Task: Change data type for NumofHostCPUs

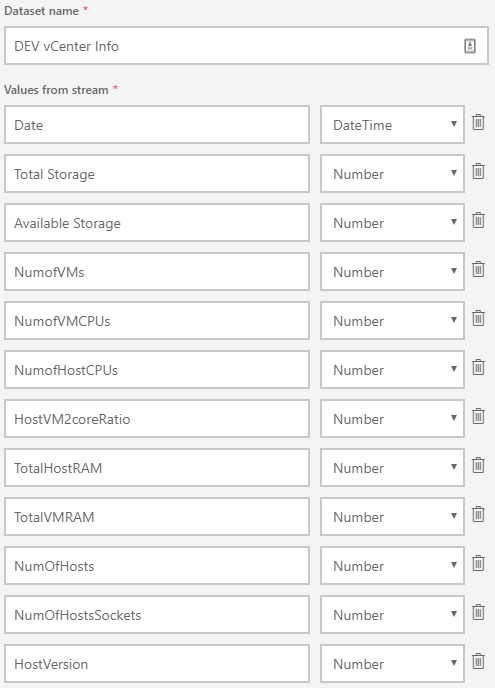Action: (x=392, y=369)
